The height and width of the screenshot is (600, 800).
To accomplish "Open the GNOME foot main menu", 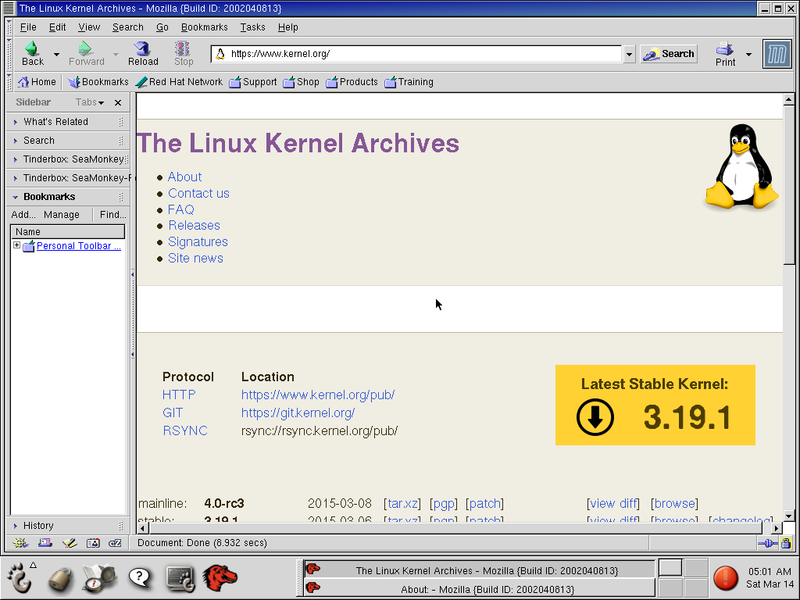I will [x=19, y=578].
